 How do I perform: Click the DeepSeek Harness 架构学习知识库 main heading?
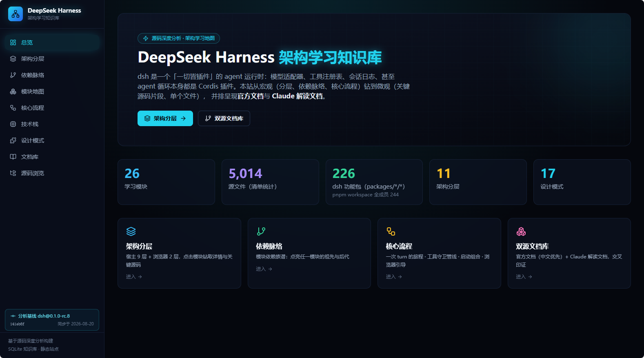pos(260,58)
